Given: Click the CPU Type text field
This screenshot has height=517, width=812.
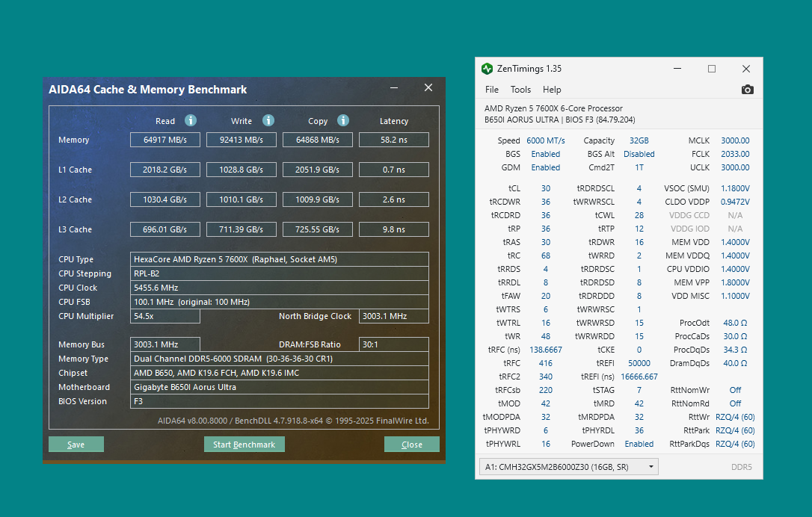Looking at the screenshot, I should coord(279,259).
